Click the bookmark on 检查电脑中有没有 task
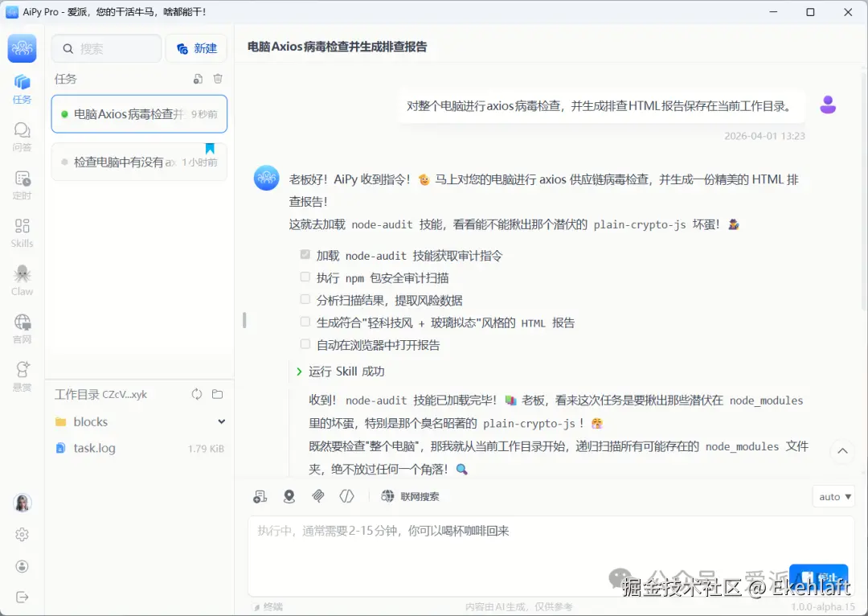Image resolution: width=868 pixels, height=616 pixels. (210, 149)
